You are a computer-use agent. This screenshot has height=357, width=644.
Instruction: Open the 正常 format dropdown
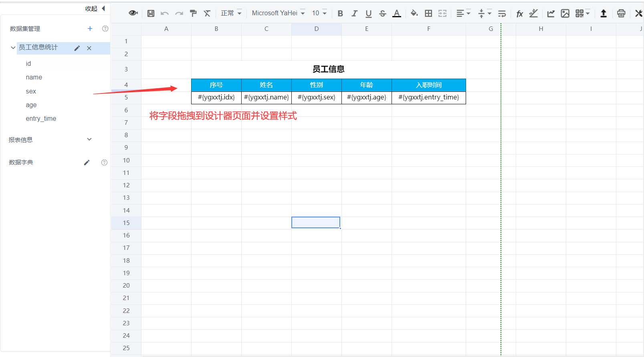coord(231,13)
